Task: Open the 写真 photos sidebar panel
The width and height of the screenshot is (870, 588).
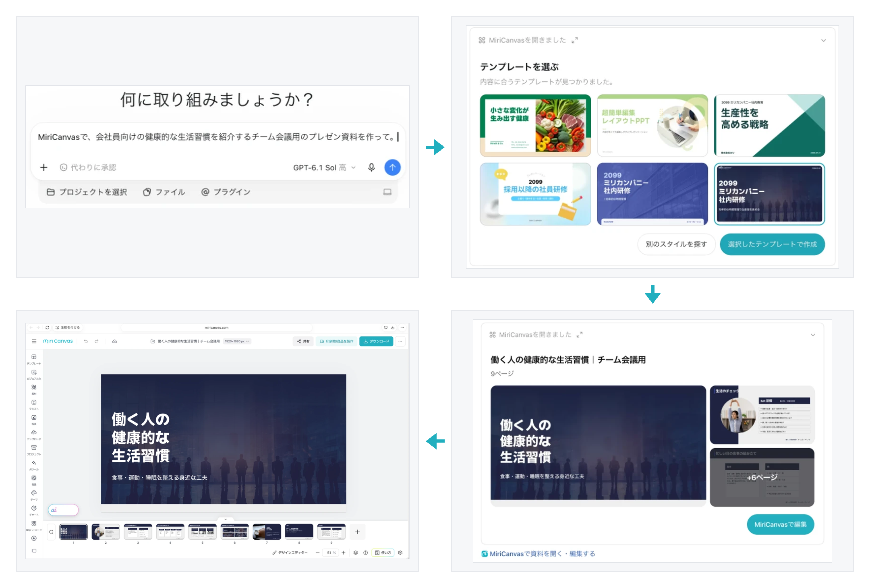Action: (x=34, y=420)
